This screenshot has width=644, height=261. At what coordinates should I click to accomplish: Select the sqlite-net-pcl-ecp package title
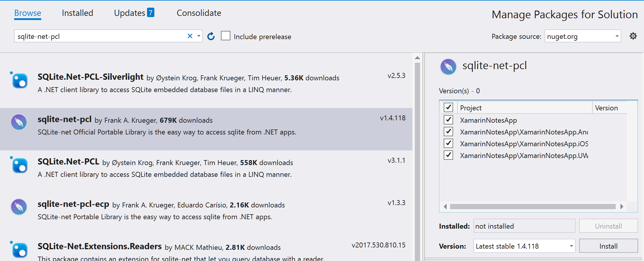pyautogui.click(x=73, y=204)
